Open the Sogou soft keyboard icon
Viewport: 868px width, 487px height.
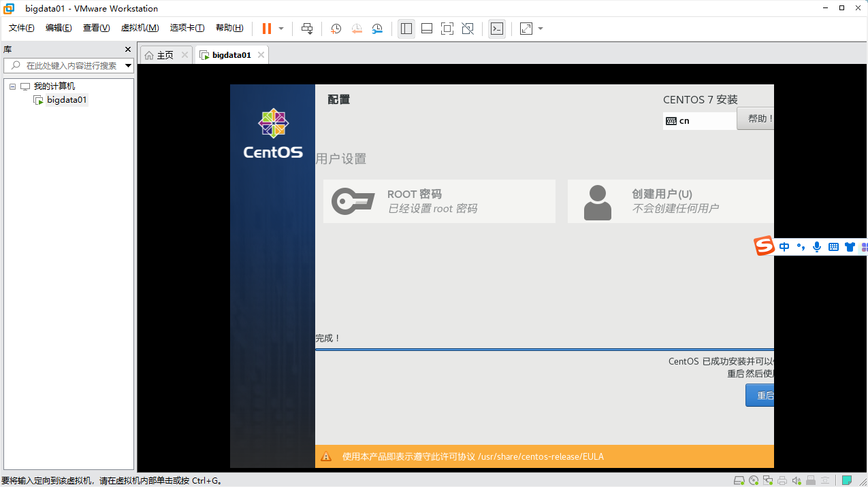click(833, 247)
